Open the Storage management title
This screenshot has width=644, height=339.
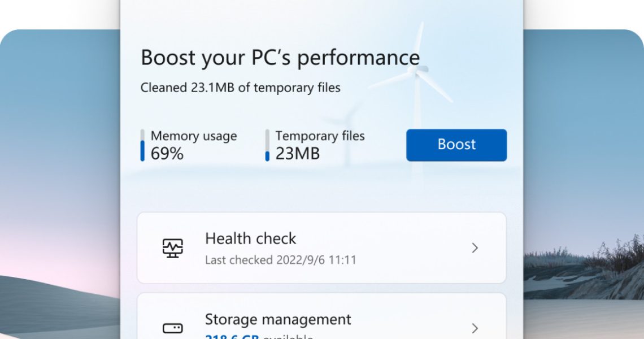pos(277,319)
